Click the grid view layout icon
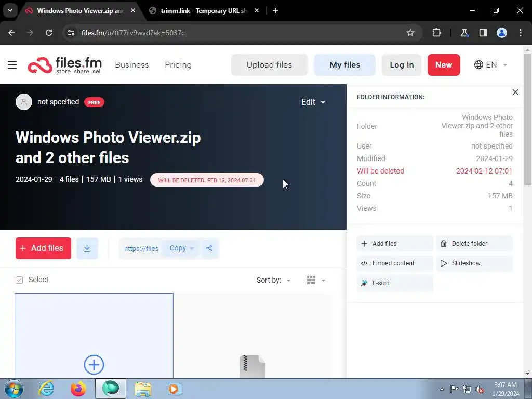The width and height of the screenshot is (532, 399). click(311, 280)
